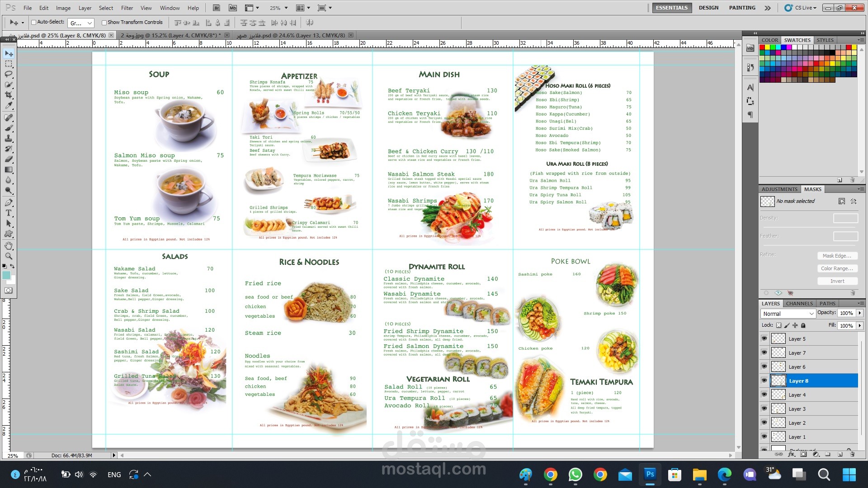868x488 pixels.
Task: Click the Color Range button
Action: coord(837,268)
